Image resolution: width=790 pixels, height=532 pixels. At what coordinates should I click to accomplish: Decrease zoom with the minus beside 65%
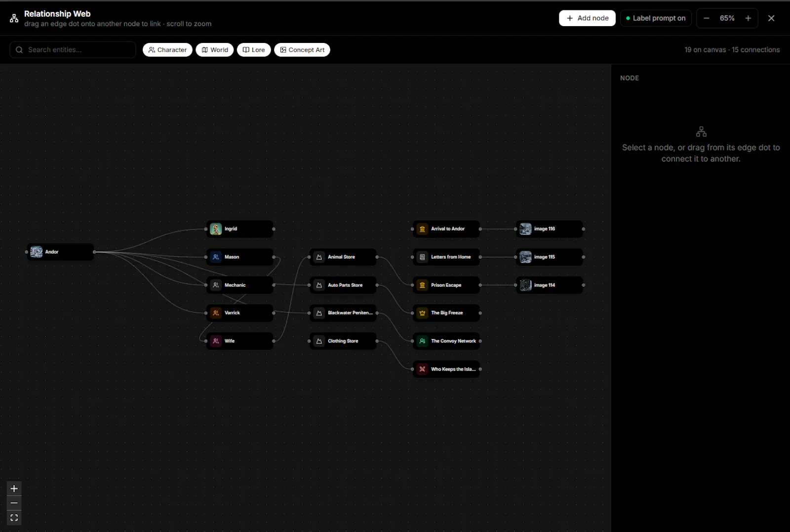coord(707,18)
